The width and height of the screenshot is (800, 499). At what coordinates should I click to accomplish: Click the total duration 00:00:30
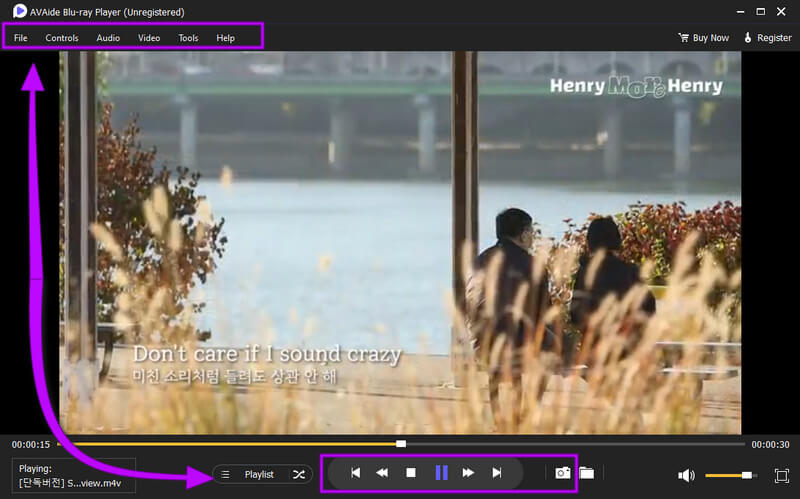tap(770, 445)
